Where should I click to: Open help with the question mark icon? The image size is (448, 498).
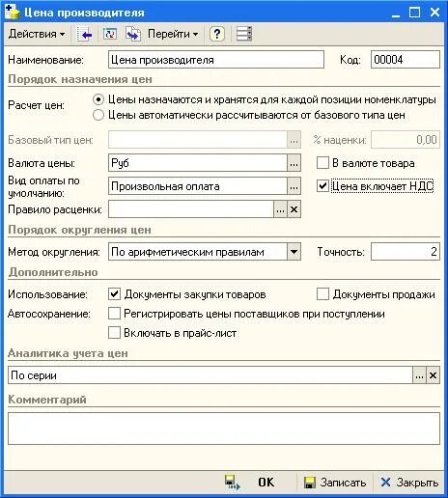click(x=217, y=34)
